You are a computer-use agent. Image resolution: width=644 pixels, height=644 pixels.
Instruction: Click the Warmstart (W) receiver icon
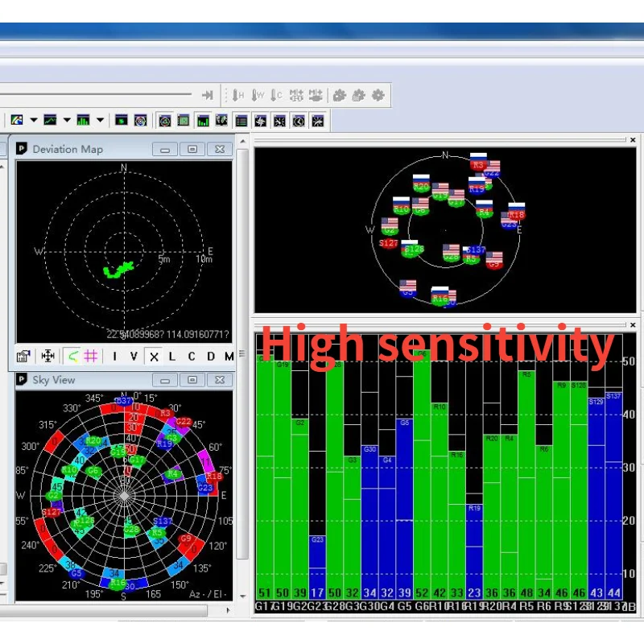258,96
